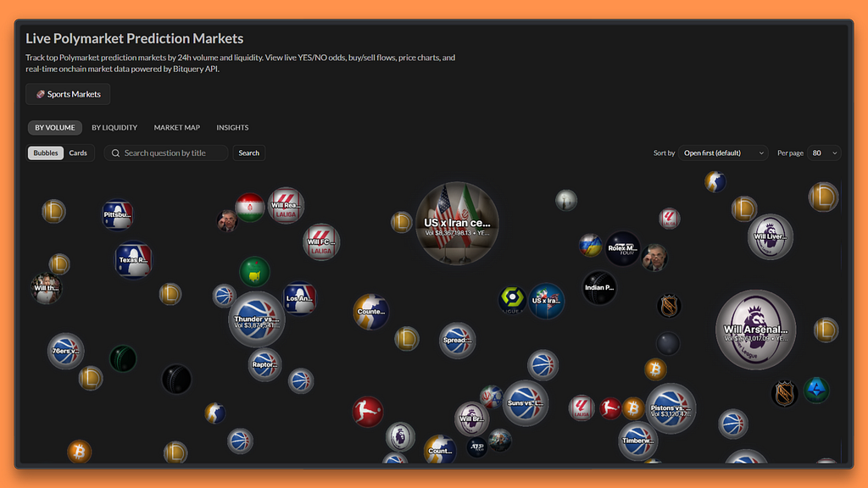The height and width of the screenshot is (488, 868).
Task: Open the LaLiga bubble beside the red Bundesliga
Action: click(x=581, y=408)
